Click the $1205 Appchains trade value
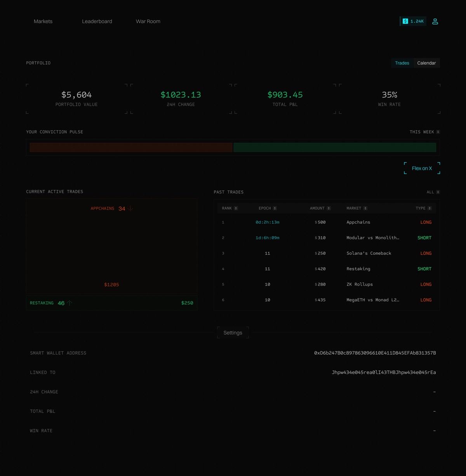Screen dimensions: 466x476 111,285
